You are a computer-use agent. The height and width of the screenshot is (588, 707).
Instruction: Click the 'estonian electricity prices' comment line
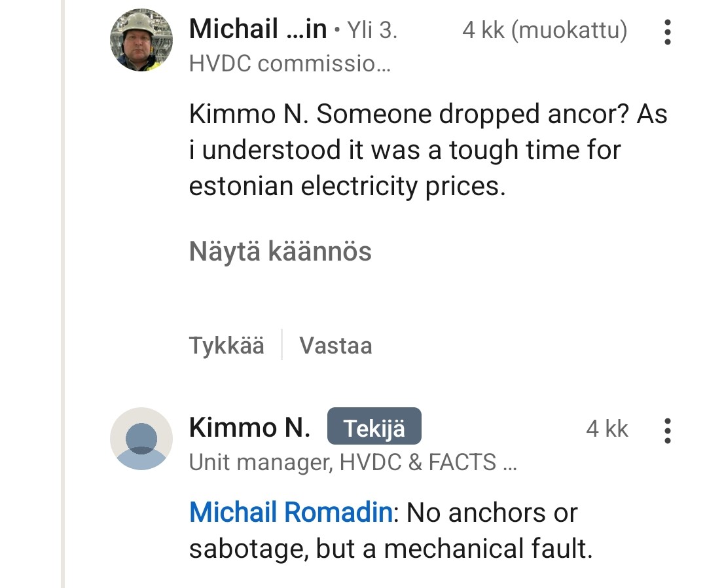coord(347,187)
